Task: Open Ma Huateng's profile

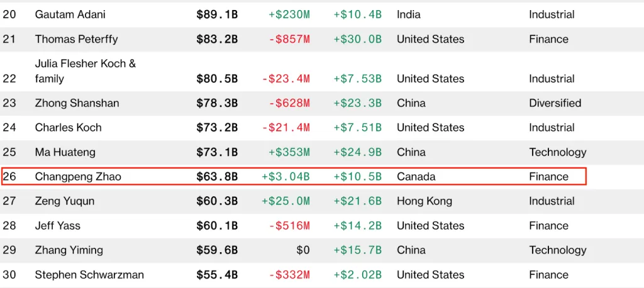Action: point(64,152)
